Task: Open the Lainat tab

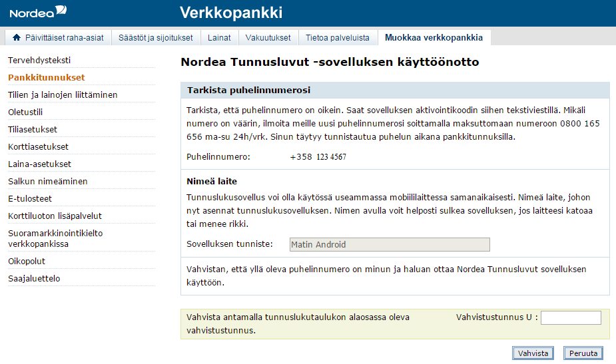Action: coord(219,38)
